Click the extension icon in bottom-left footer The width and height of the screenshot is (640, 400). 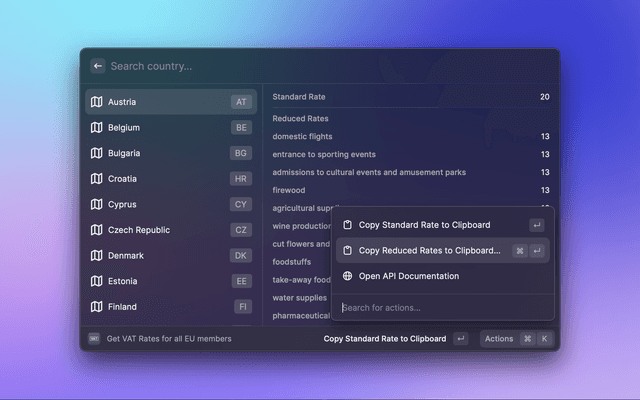click(x=94, y=339)
